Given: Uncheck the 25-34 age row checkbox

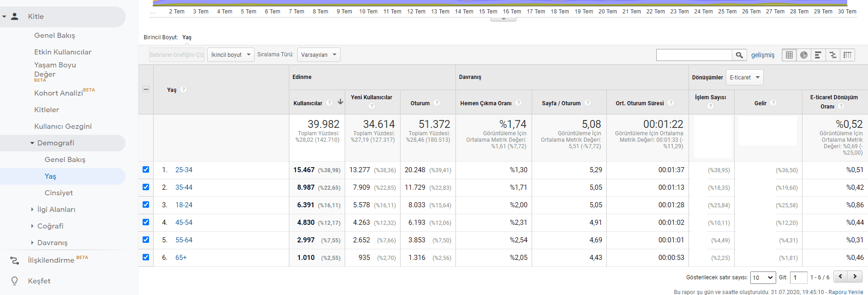Looking at the screenshot, I should click(146, 169).
